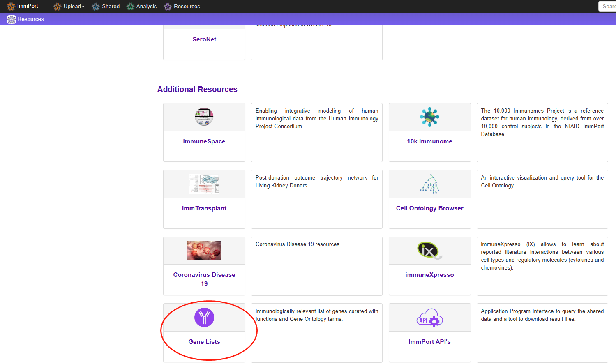Viewport: 616px width, 364px height.
Task: Click the Analysis navigation icon
Action: point(130,7)
